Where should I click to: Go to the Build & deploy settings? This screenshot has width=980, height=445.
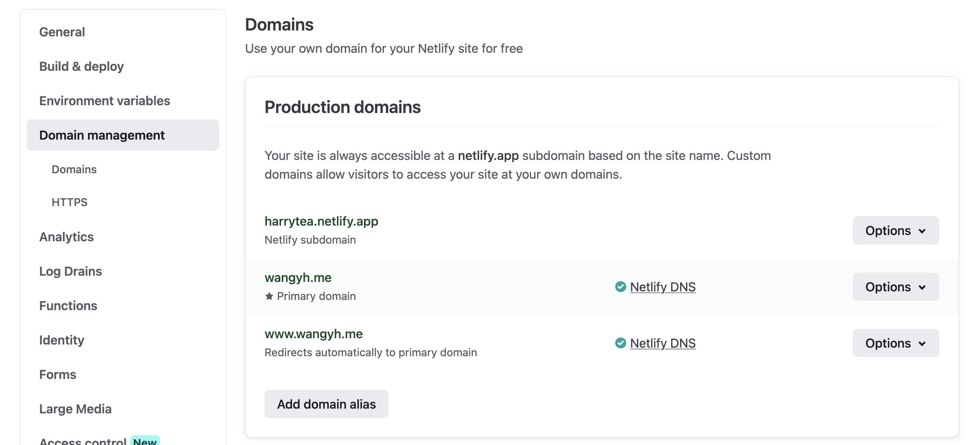point(81,66)
